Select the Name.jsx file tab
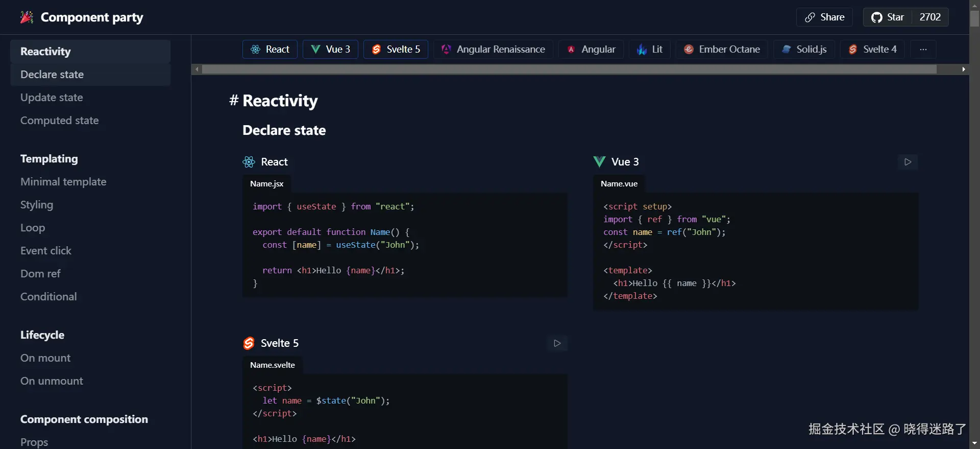 coord(266,184)
